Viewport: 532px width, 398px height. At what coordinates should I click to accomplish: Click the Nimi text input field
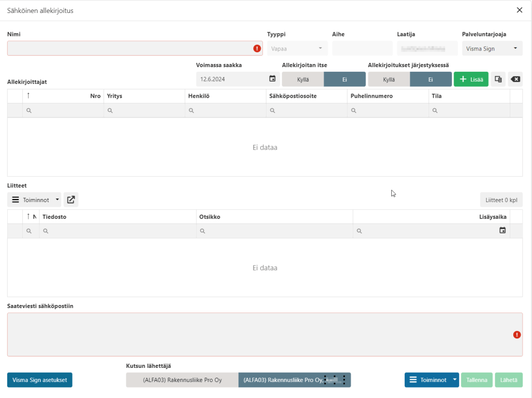pos(135,48)
